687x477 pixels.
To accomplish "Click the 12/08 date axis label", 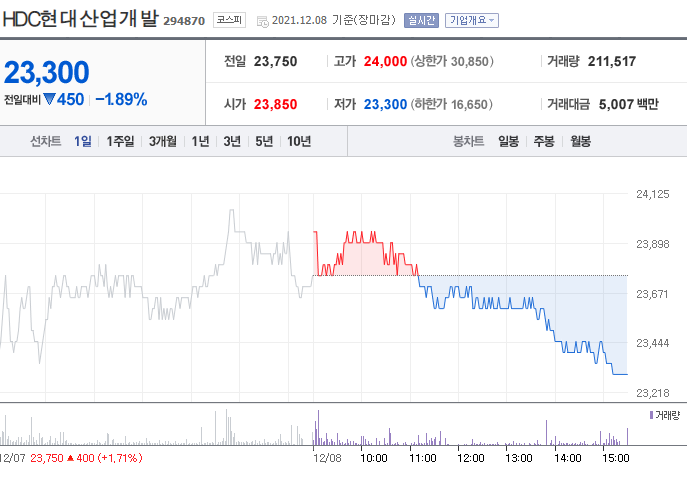I will (327, 458).
